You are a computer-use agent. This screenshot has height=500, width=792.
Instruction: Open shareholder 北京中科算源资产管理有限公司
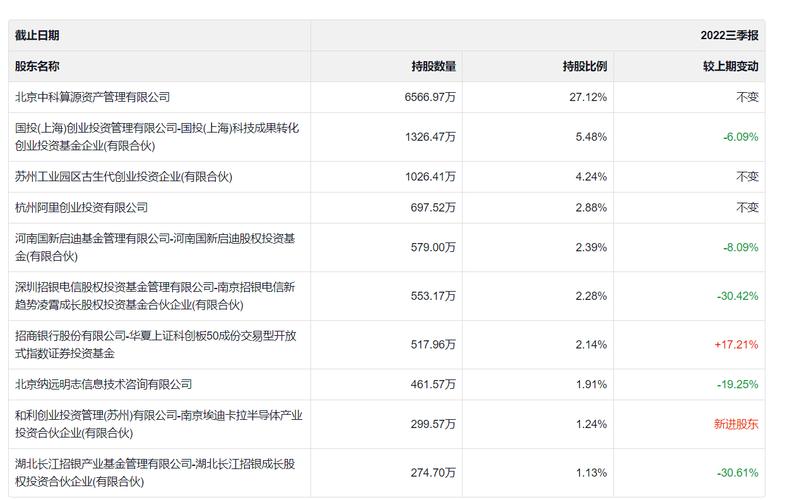[92, 97]
